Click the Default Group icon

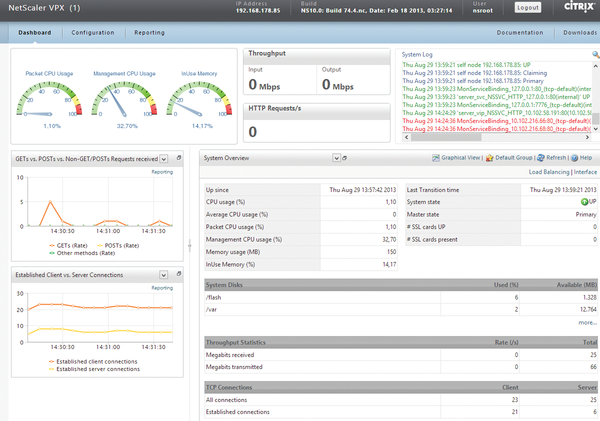click(x=489, y=158)
